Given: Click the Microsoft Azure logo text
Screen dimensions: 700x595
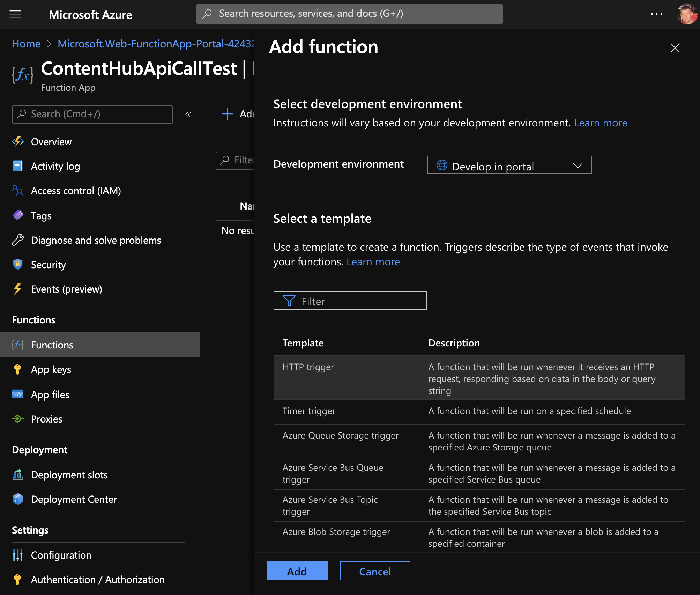Looking at the screenshot, I should [x=90, y=15].
